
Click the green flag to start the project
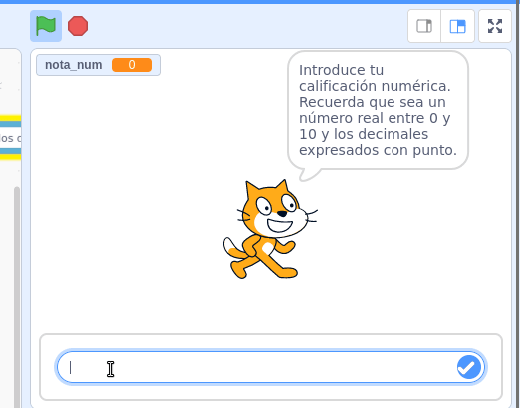46,26
